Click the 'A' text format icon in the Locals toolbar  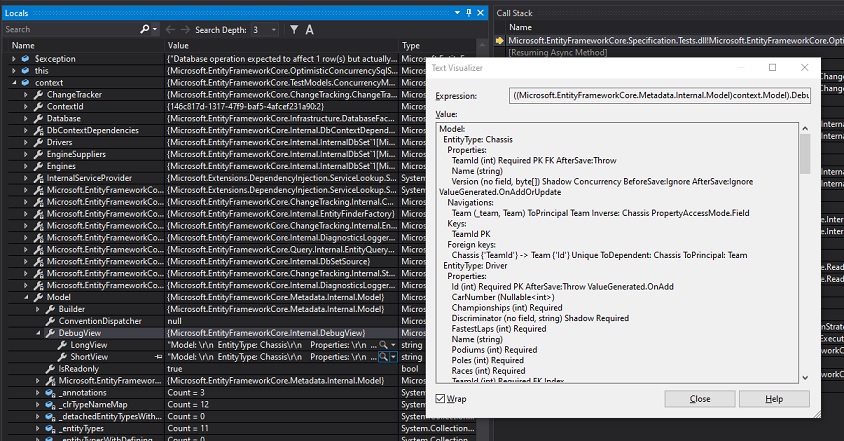(310, 30)
